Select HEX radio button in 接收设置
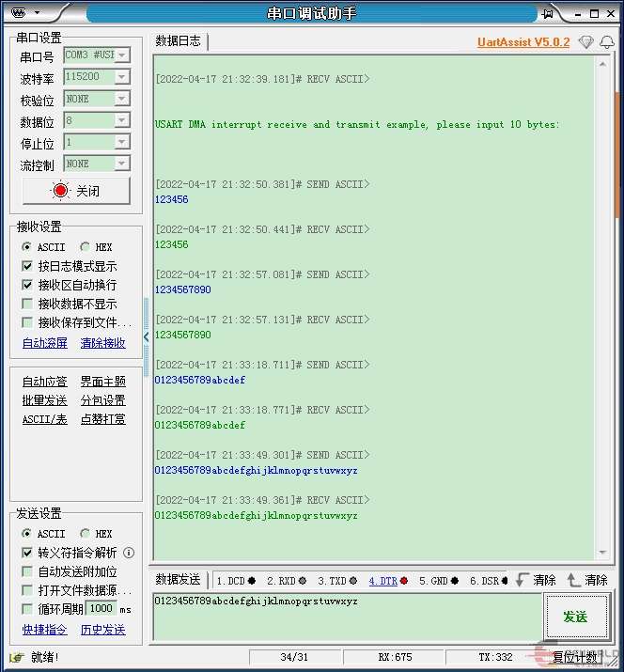 [86, 247]
